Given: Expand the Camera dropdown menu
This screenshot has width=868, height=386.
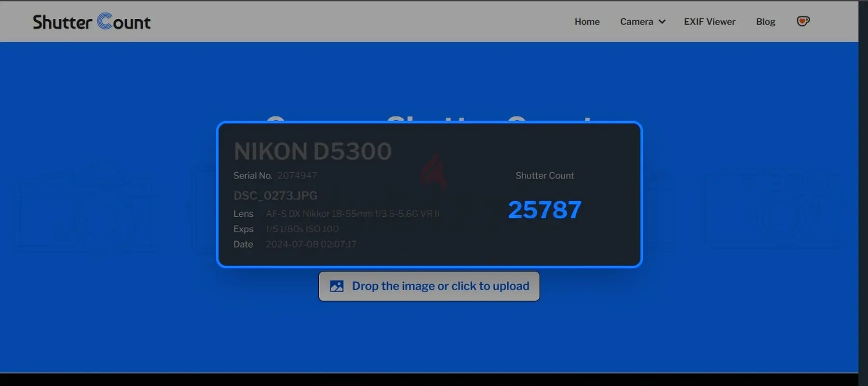Looking at the screenshot, I should [643, 22].
